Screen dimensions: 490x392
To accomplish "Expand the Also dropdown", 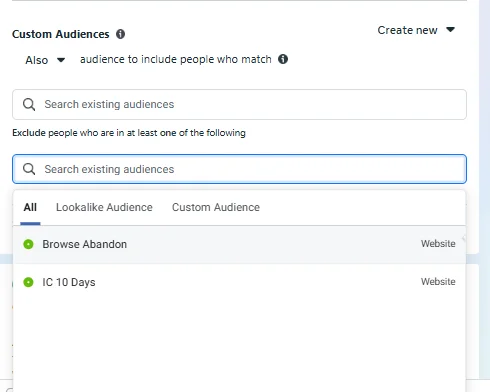I will (x=45, y=60).
